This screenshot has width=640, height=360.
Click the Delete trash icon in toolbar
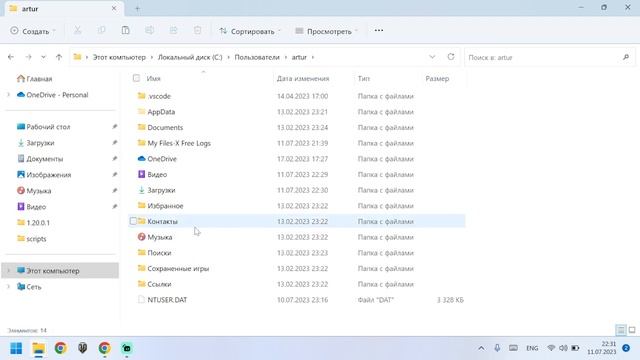pos(198,31)
